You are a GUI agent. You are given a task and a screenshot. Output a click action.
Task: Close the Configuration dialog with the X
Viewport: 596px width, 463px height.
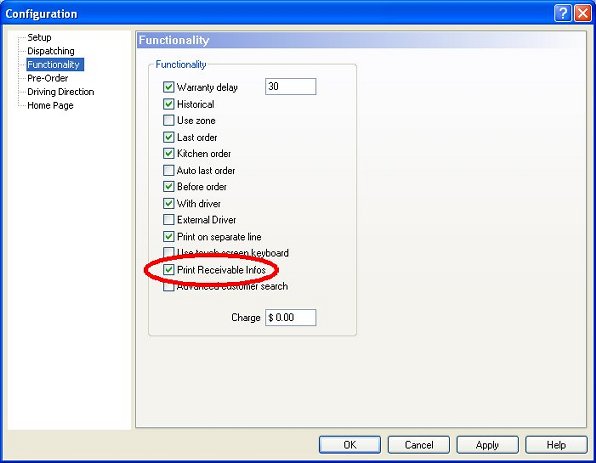click(x=583, y=13)
